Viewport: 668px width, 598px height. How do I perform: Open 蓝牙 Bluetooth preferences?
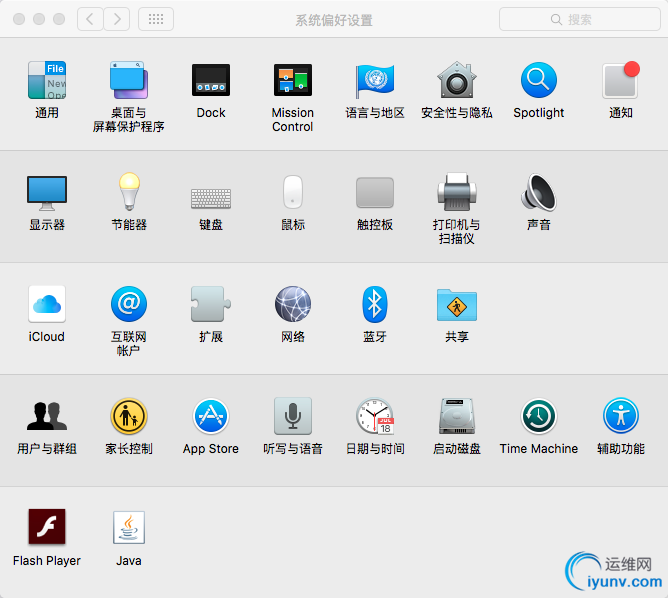(375, 304)
